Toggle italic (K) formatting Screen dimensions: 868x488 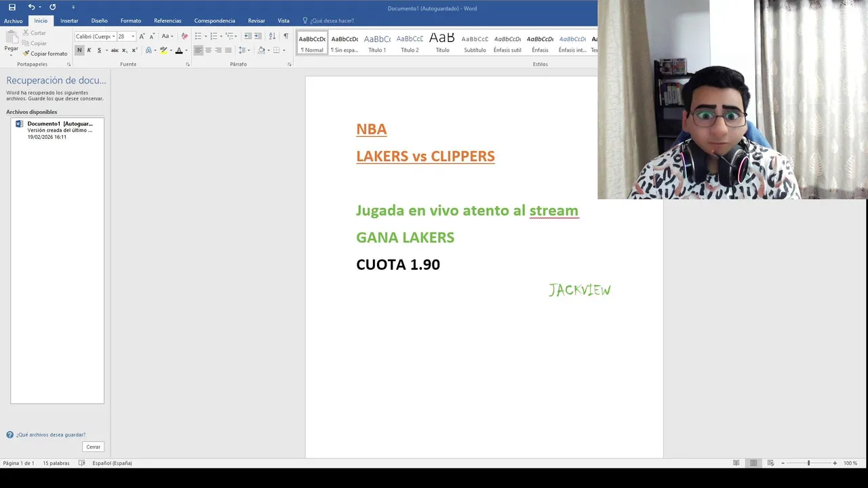[89, 50]
